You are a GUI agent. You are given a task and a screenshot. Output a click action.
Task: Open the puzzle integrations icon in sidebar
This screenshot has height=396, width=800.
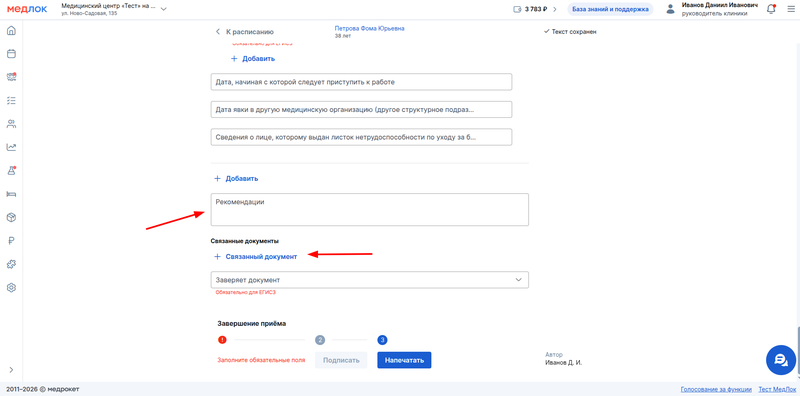tap(11, 264)
